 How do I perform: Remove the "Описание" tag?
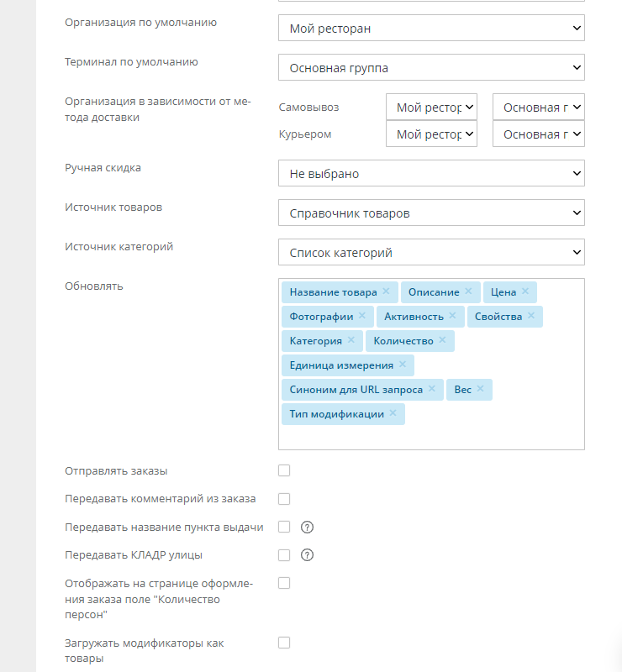click(x=468, y=291)
